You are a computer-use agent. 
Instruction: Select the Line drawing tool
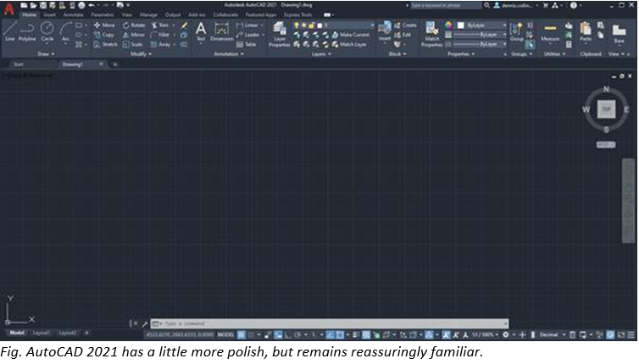tap(10, 32)
